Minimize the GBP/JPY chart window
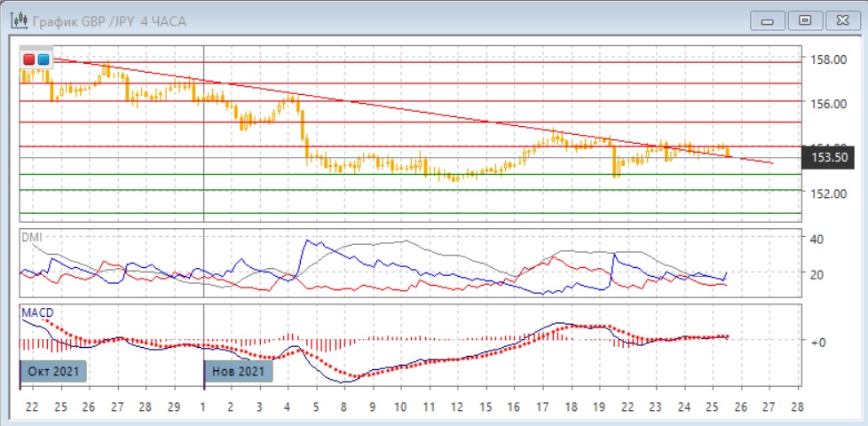Image resolution: width=868 pixels, height=426 pixels. tap(769, 20)
